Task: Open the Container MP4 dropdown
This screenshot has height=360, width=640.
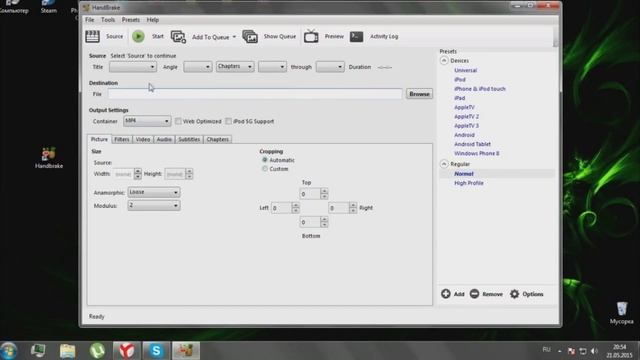Action: tap(147, 121)
